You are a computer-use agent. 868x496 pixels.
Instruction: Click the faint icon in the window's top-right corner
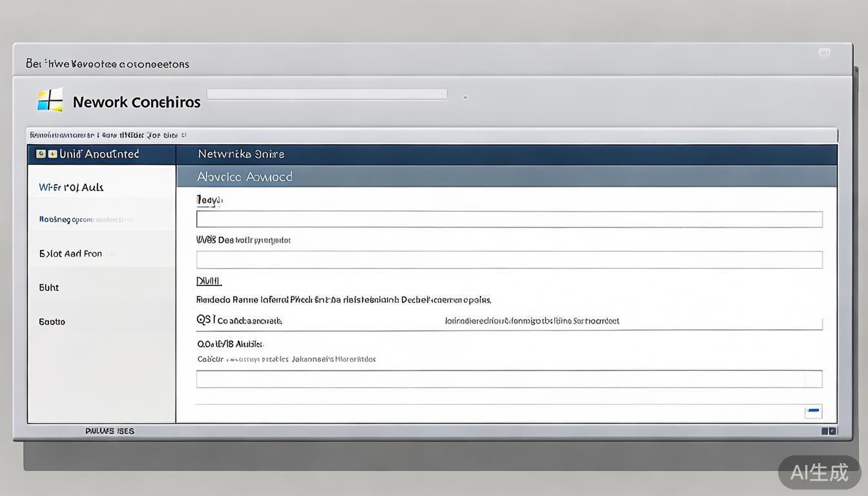pos(824,54)
